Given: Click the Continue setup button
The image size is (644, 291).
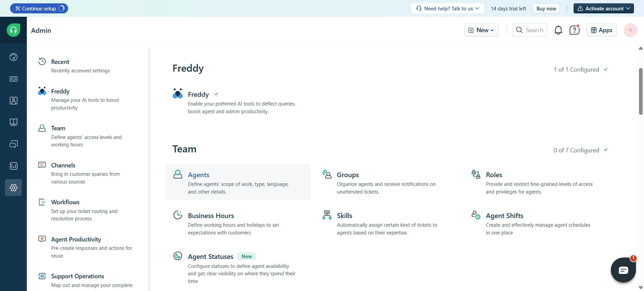Looking at the screenshot, I should (39, 8).
